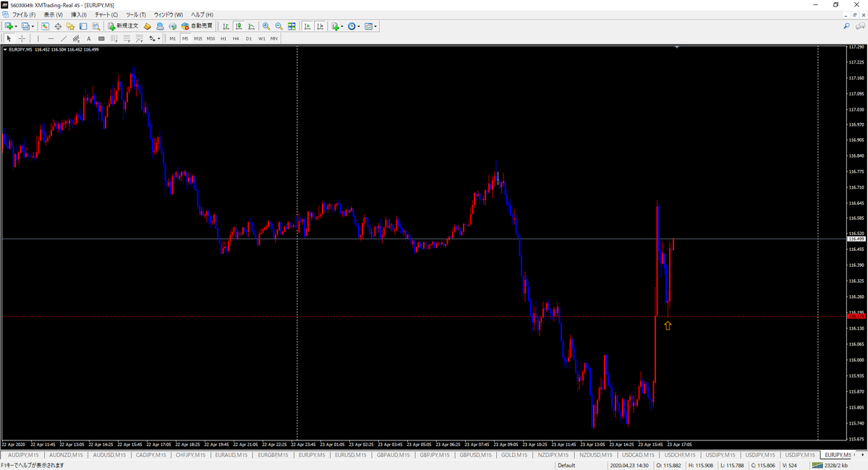Switch chart to candlestick view
The image size is (868, 470).
(239, 26)
